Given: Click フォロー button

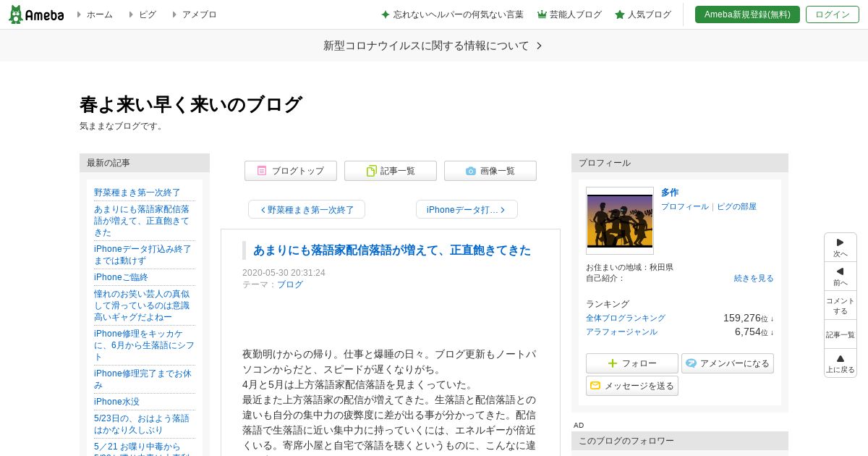Looking at the screenshot, I should 632,363.
